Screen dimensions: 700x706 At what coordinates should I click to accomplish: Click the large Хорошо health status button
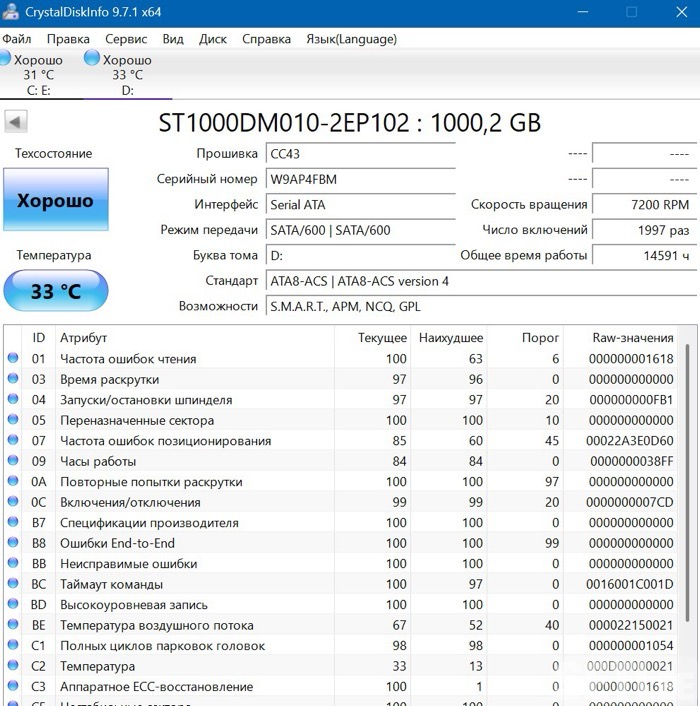point(56,199)
